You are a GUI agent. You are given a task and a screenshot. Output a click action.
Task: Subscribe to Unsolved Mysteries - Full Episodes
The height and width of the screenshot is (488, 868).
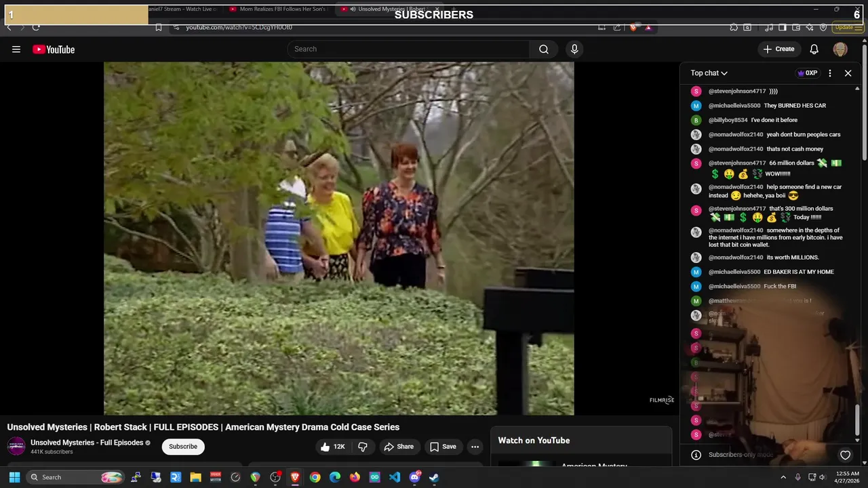183,447
